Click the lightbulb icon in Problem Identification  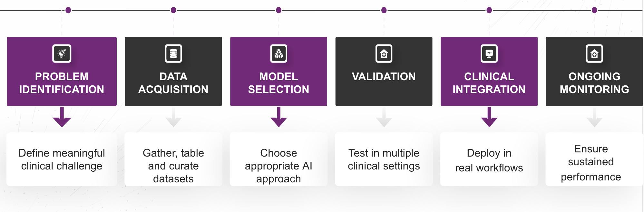(62, 53)
